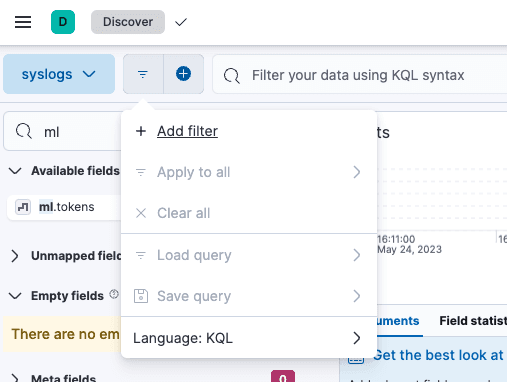Open the Discover breadcrumb
Screen dimensions: 507x382
pos(128,22)
